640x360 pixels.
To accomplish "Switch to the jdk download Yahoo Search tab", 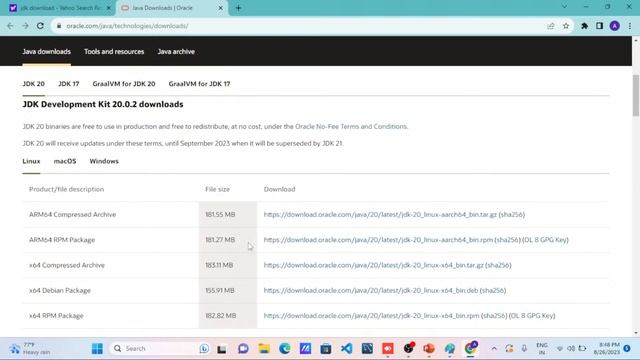I will point(60,8).
